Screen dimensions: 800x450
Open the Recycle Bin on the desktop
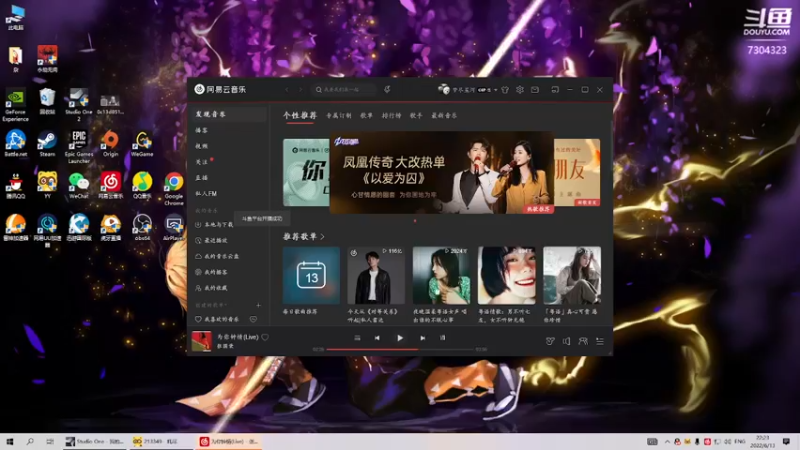coord(47,102)
